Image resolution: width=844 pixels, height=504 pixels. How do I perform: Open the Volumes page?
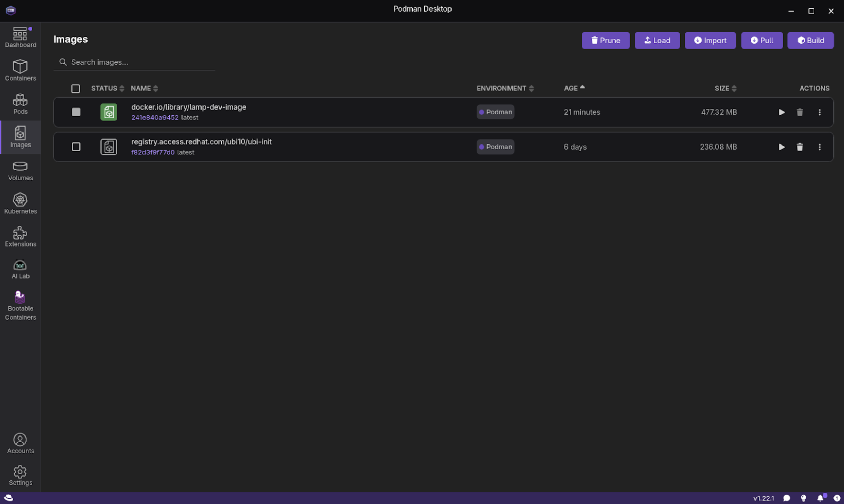(x=20, y=171)
